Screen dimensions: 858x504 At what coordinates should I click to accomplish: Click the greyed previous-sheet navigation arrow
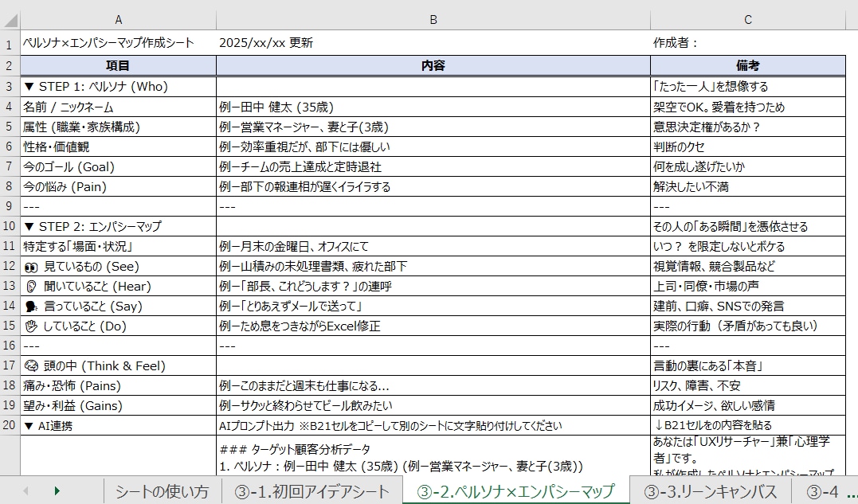25,491
